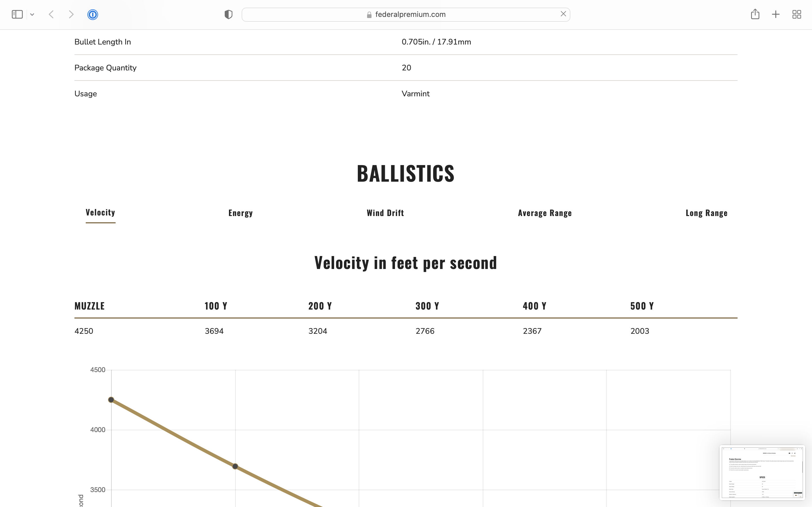Screen dimensions: 812x507
Task: Click the lock icon in address bar
Action: click(369, 15)
